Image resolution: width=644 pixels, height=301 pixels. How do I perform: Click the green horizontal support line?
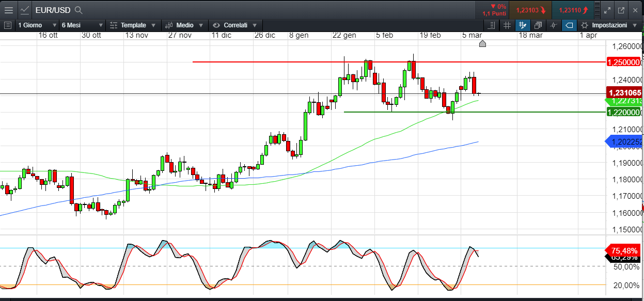474,112
